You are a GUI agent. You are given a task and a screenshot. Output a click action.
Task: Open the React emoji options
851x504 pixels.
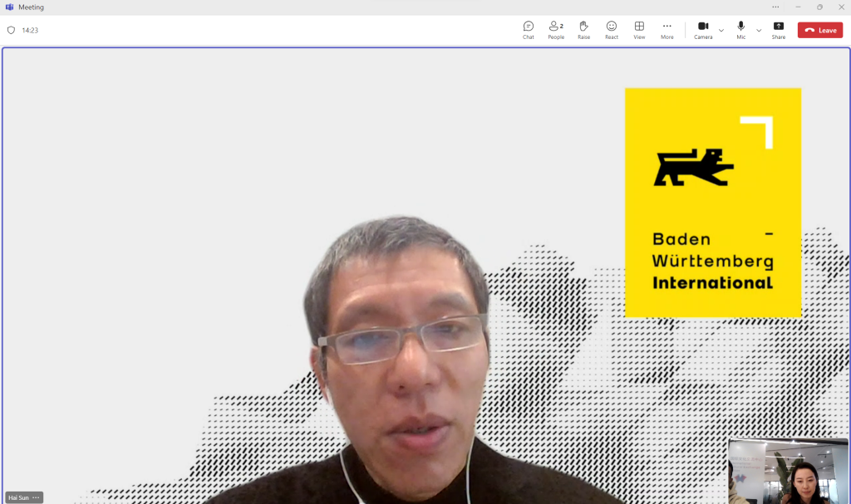tap(611, 30)
